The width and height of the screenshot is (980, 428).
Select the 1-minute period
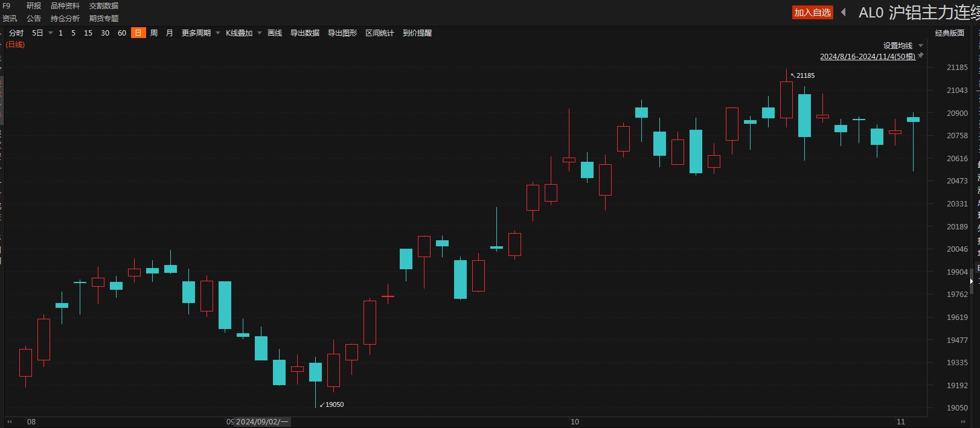click(60, 33)
